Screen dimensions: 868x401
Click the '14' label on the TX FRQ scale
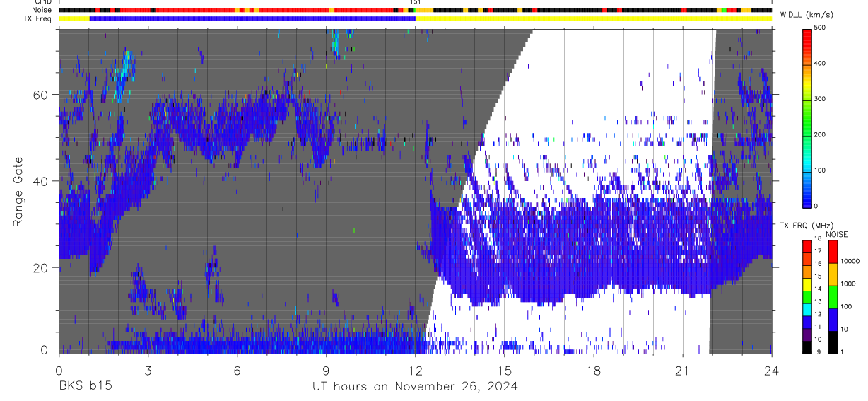(818, 289)
